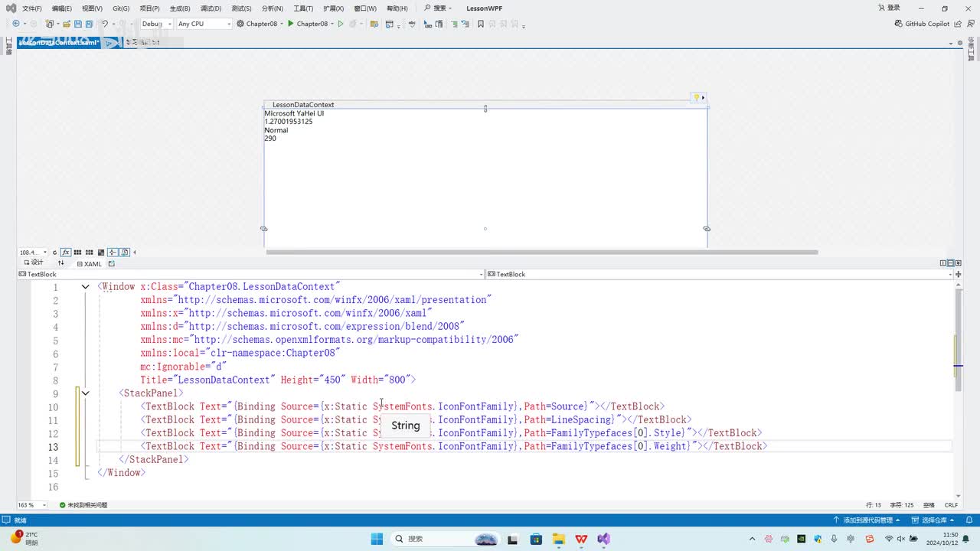
Task: Click the 登录 sign-in button
Action: [890, 8]
